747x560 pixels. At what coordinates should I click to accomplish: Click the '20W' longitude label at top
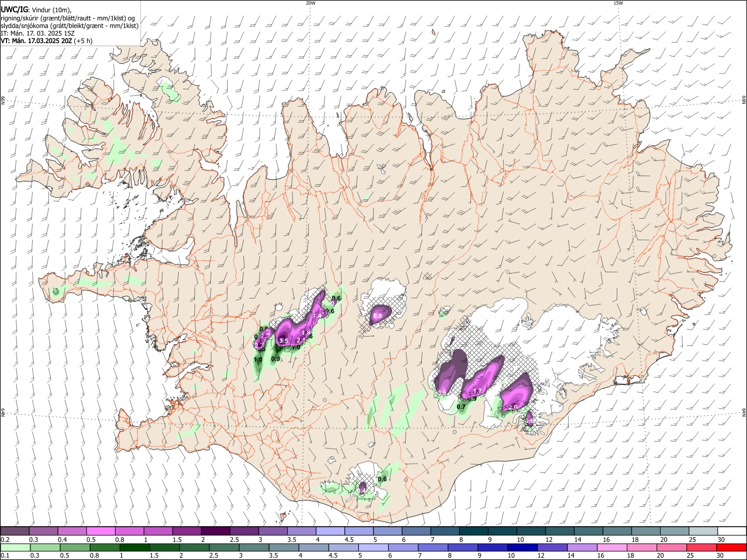(x=310, y=3)
